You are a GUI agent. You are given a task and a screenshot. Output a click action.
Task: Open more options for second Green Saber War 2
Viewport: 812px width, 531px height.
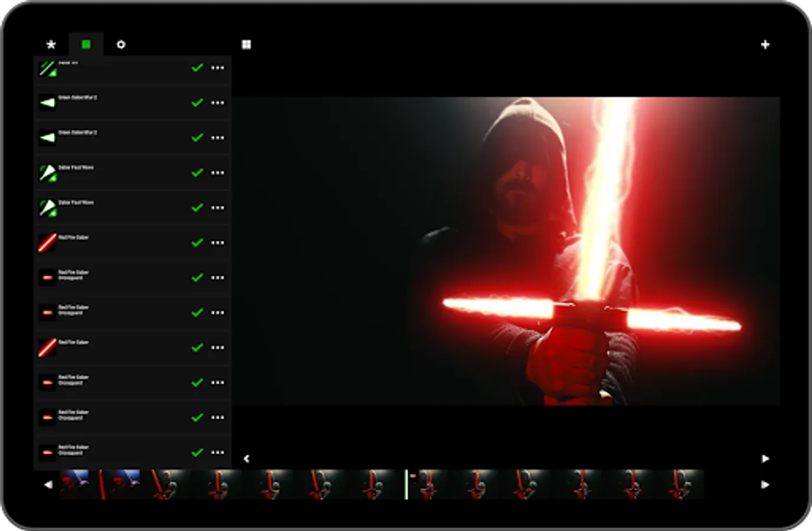pos(218,137)
